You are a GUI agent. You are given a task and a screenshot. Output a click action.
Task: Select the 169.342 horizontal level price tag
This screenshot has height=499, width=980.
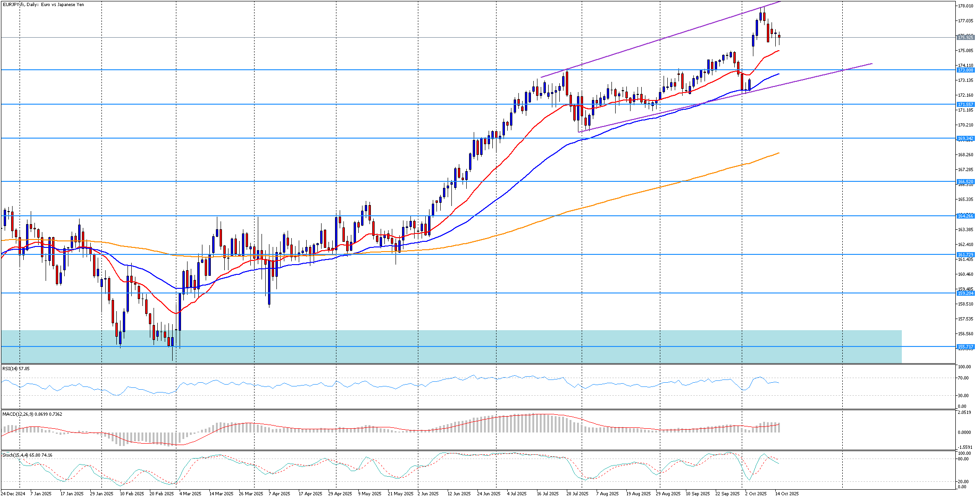pyautogui.click(x=965, y=139)
